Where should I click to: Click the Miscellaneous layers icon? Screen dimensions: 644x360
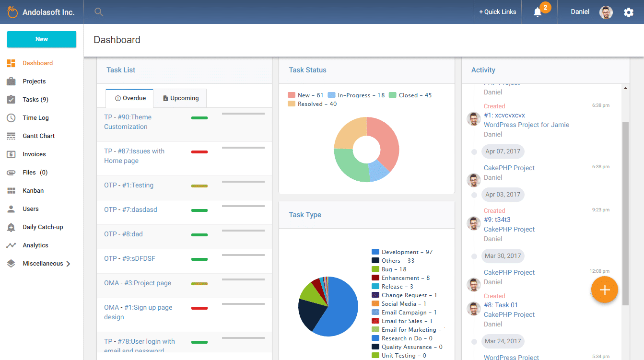click(x=11, y=264)
